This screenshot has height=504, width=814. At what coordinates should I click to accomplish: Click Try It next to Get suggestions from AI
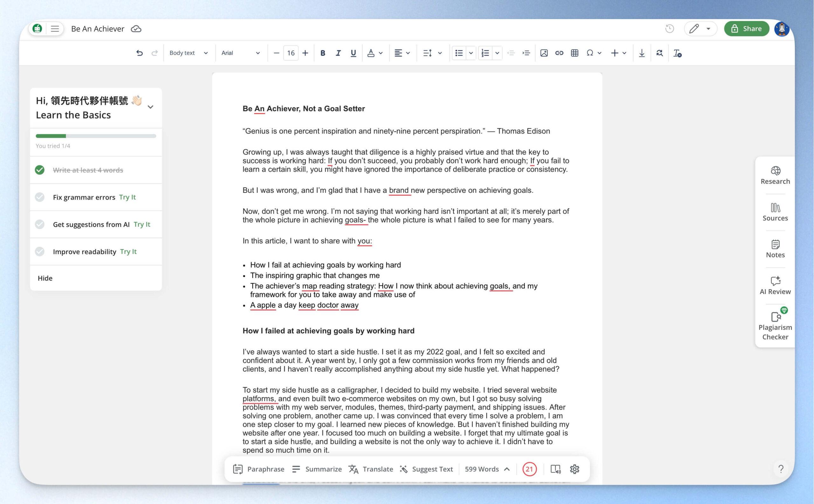tap(142, 225)
